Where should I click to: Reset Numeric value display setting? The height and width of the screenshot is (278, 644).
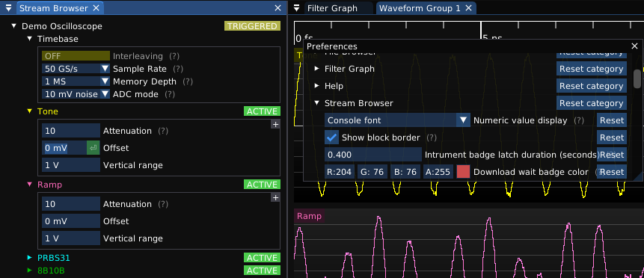[612, 120]
